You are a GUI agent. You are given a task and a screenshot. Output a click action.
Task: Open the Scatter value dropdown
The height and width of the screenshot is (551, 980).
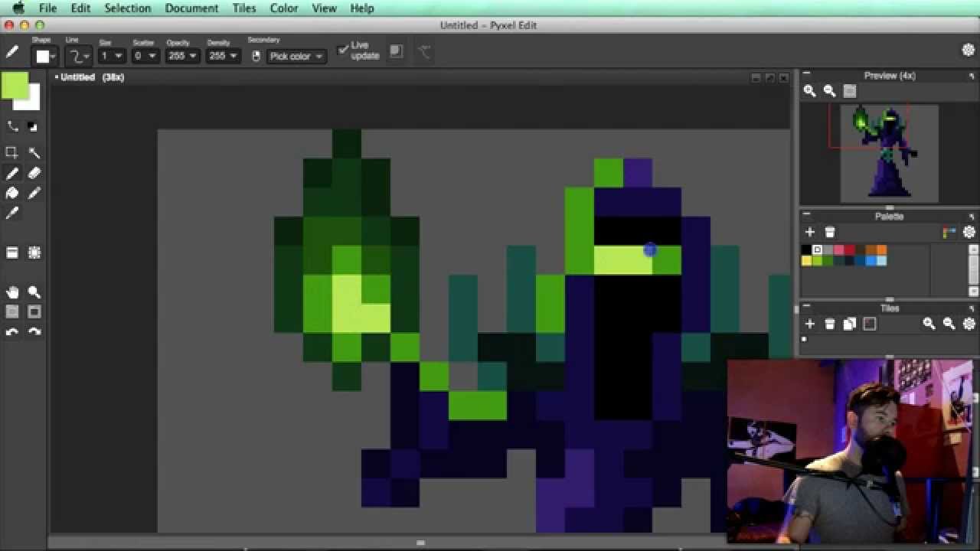pos(145,56)
